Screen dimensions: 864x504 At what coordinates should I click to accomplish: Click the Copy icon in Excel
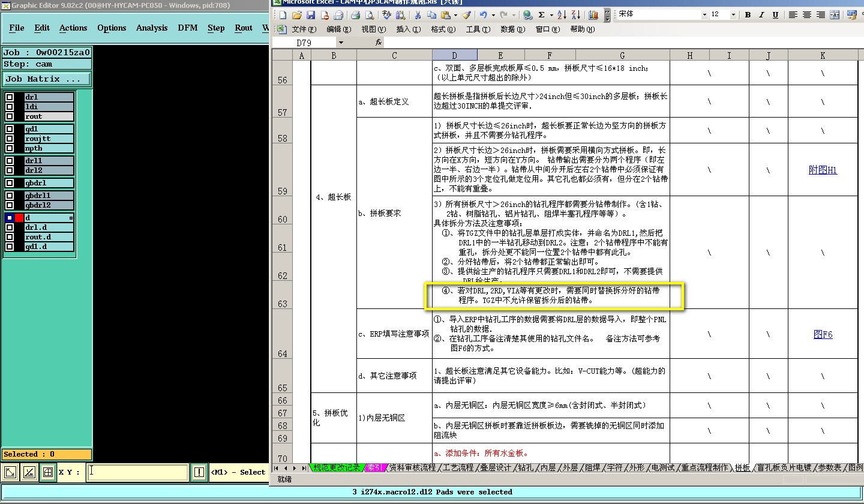click(x=431, y=15)
